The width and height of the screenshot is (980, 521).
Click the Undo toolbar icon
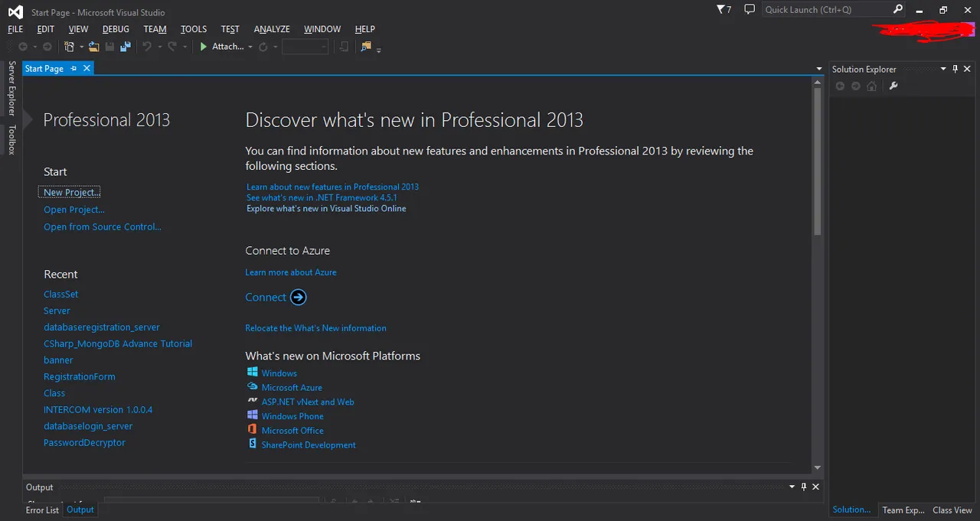[x=147, y=47]
